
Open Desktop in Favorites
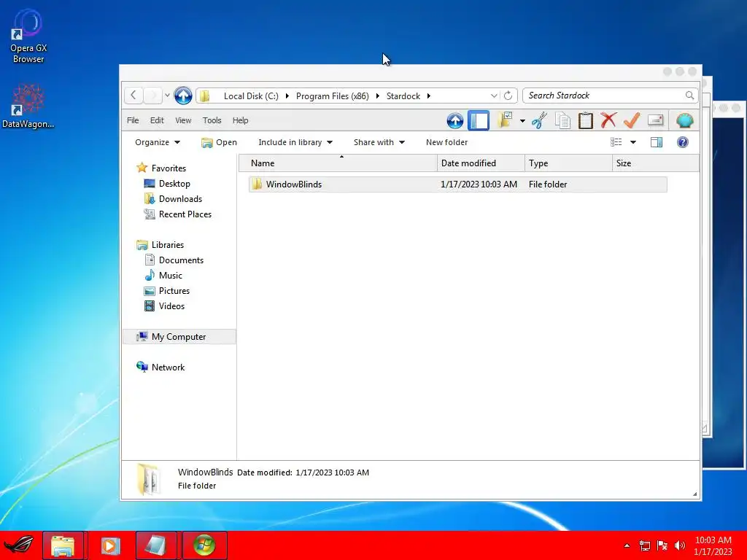pyautogui.click(x=174, y=183)
